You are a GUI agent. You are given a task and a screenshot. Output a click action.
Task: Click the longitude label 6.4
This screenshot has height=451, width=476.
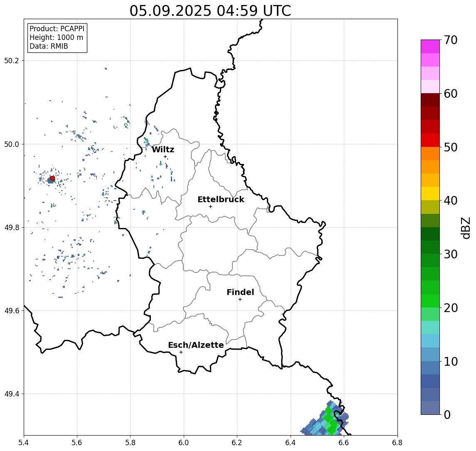click(x=291, y=443)
